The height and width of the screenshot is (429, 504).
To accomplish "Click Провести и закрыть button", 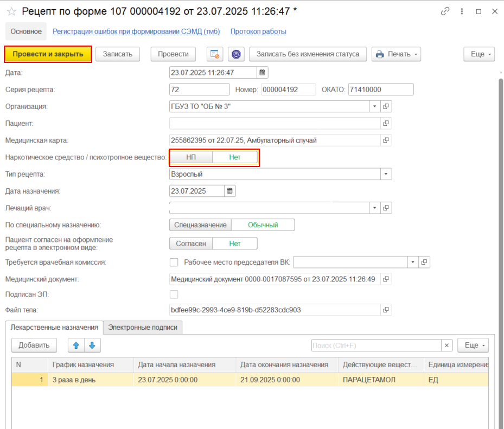I will click(48, 54).
